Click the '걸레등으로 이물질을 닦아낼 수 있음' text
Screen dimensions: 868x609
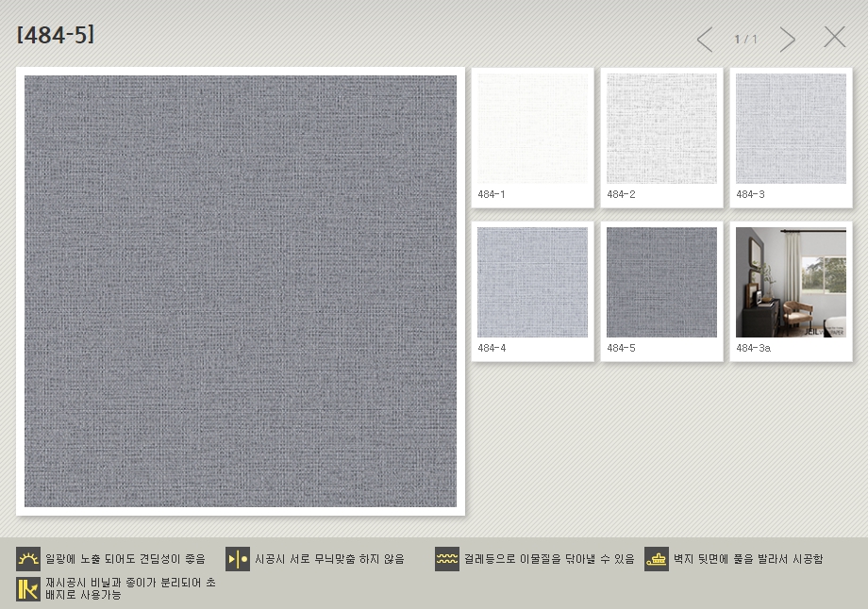(549, 559)
